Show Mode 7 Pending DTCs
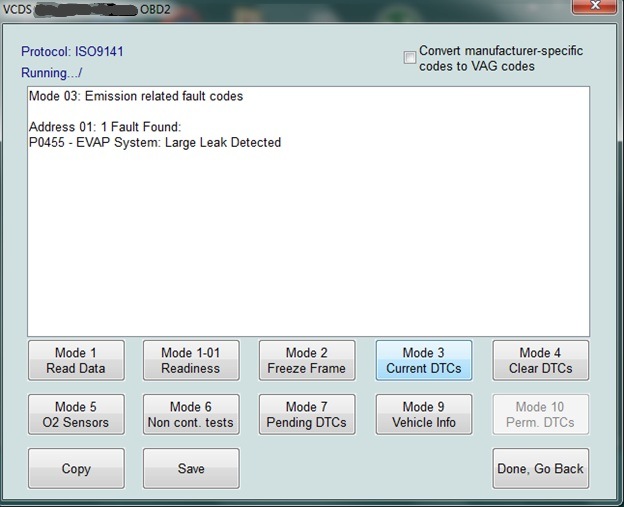This screenshot has width=624, height=507. 307,414
